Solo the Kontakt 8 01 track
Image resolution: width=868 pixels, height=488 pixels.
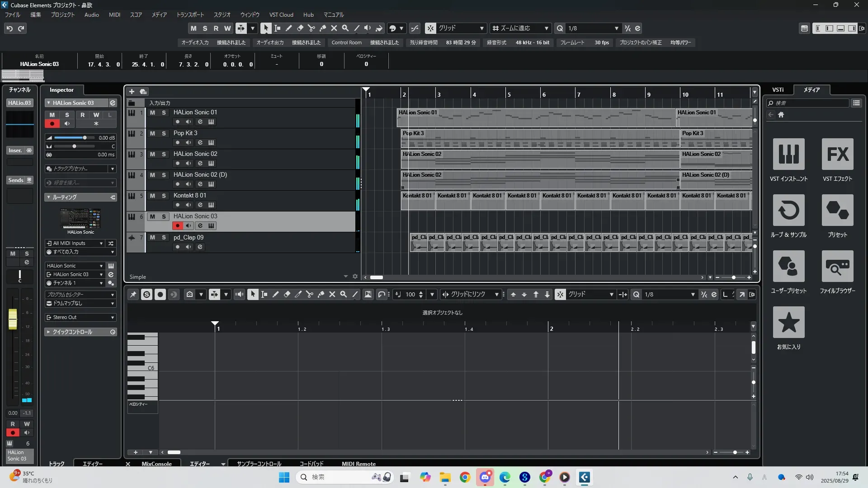click(x=164, y=196)
